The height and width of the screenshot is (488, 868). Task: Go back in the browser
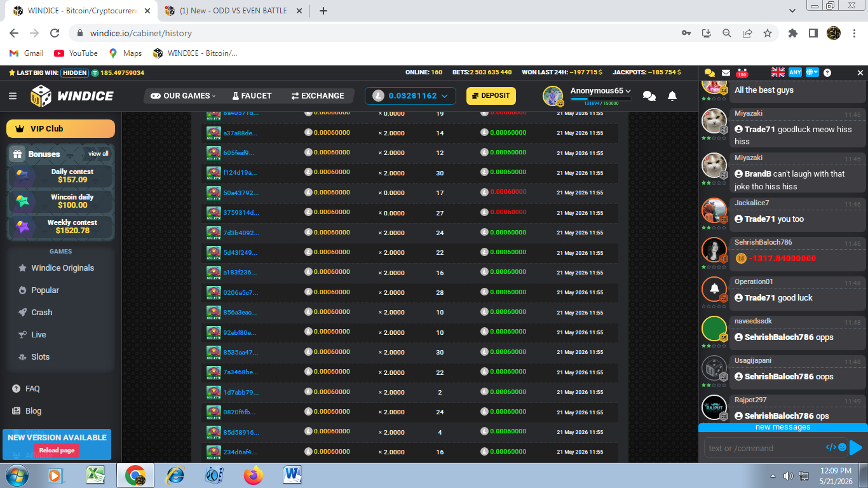14,33
